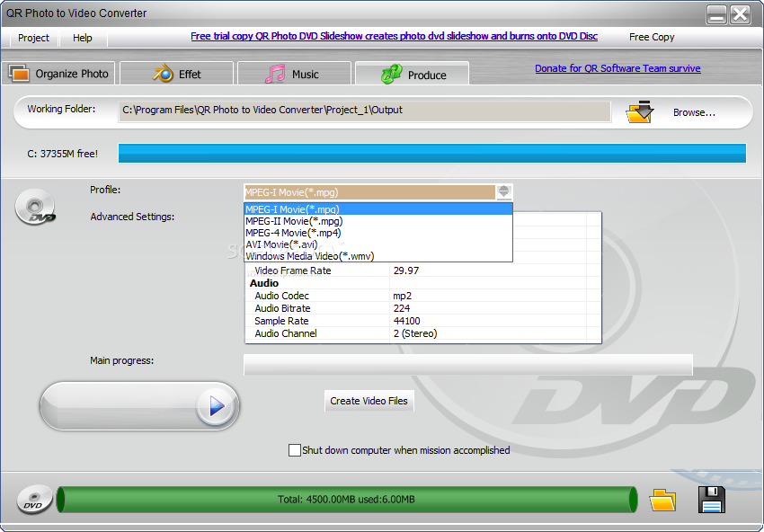Click the Audio Codec row label
The width and height of the screenshot is (764, 532).
point(281,296)
